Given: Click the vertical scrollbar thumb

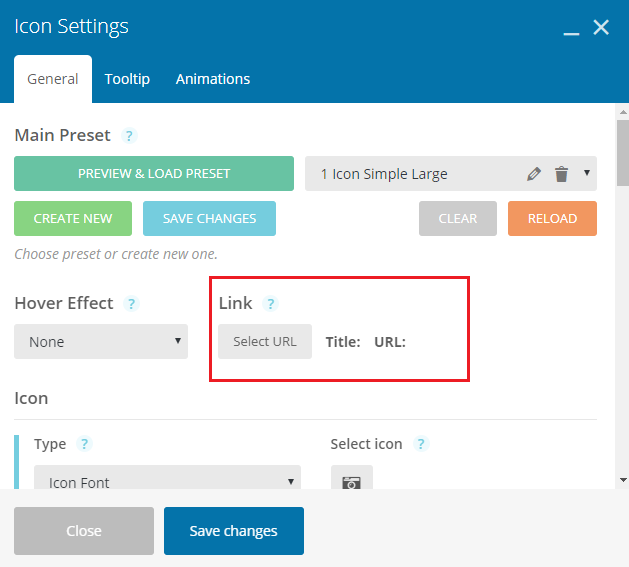Looking at the screenshot, I should tap(623, 153).
